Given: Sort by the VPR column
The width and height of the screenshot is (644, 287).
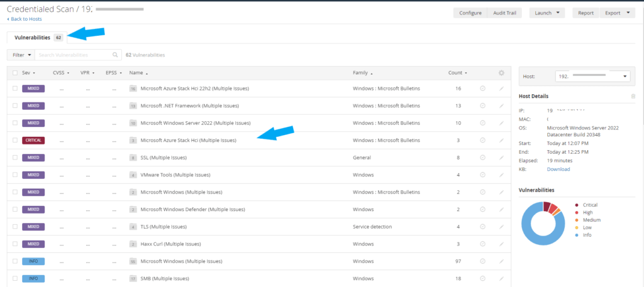Looking at the screenshot, I should click(x=87, y=73).
